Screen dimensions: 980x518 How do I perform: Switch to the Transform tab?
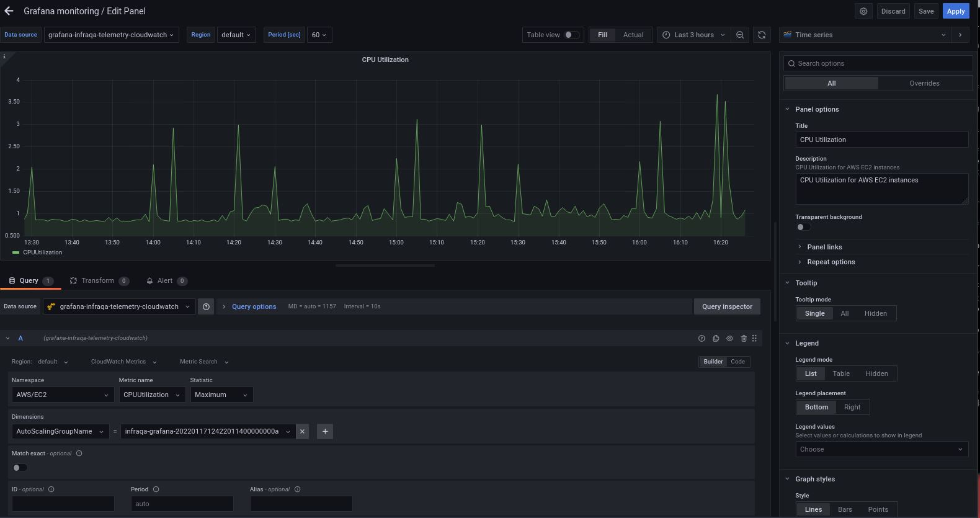[x=99, y=280]
